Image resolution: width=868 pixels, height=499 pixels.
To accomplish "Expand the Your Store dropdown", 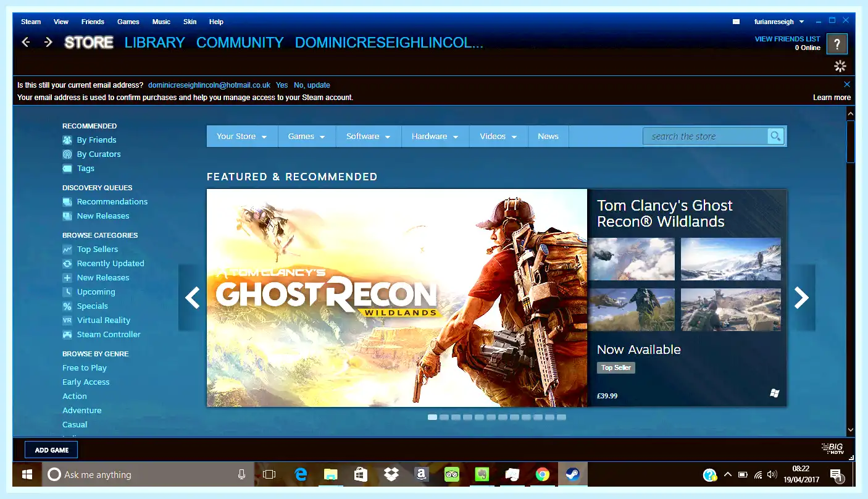I will tap(242, 136).
